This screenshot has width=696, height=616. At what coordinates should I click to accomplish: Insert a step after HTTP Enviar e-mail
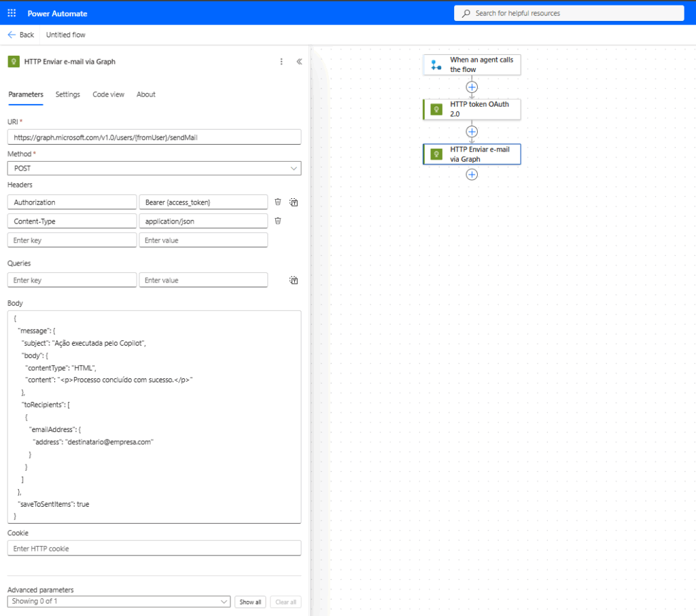(x=472, y=175)
